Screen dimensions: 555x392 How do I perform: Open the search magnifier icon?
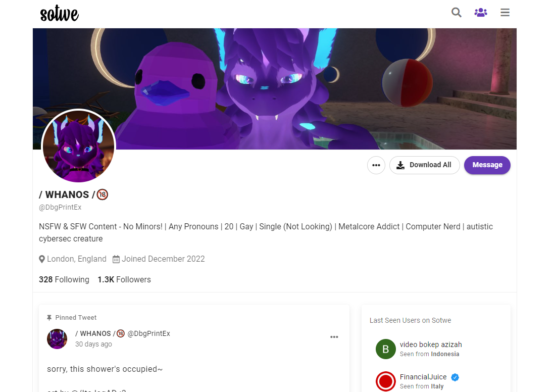point(456,13)
